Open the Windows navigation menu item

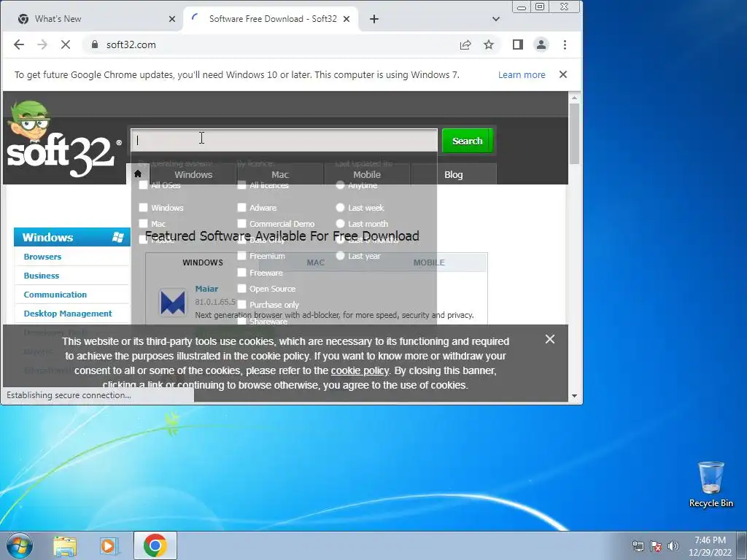pyautogui.click(x=193, y=174)
